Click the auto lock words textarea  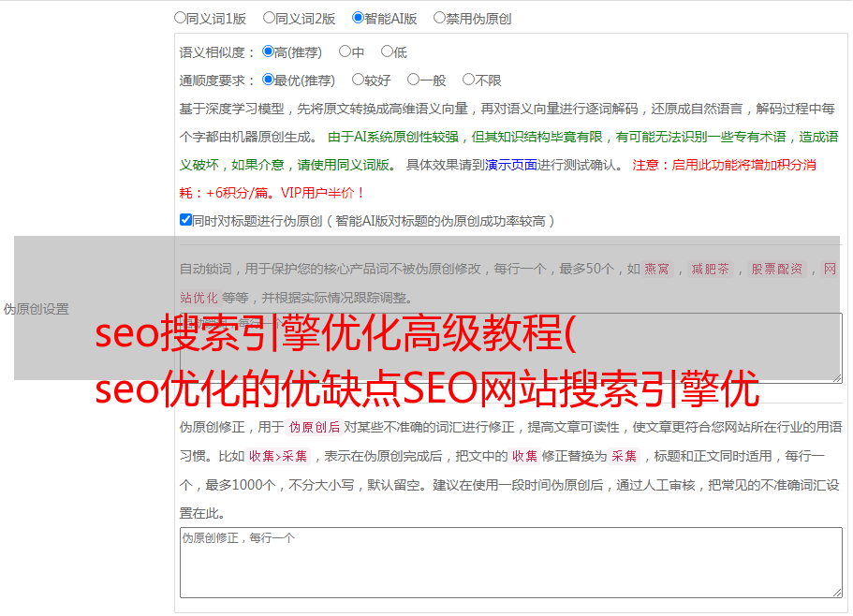click(511, 348)
